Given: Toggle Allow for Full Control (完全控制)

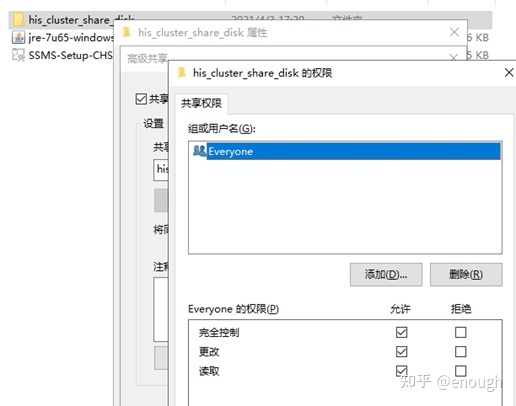Looking at the screenshot, I should pyautogui.click(x=402, y=332).
